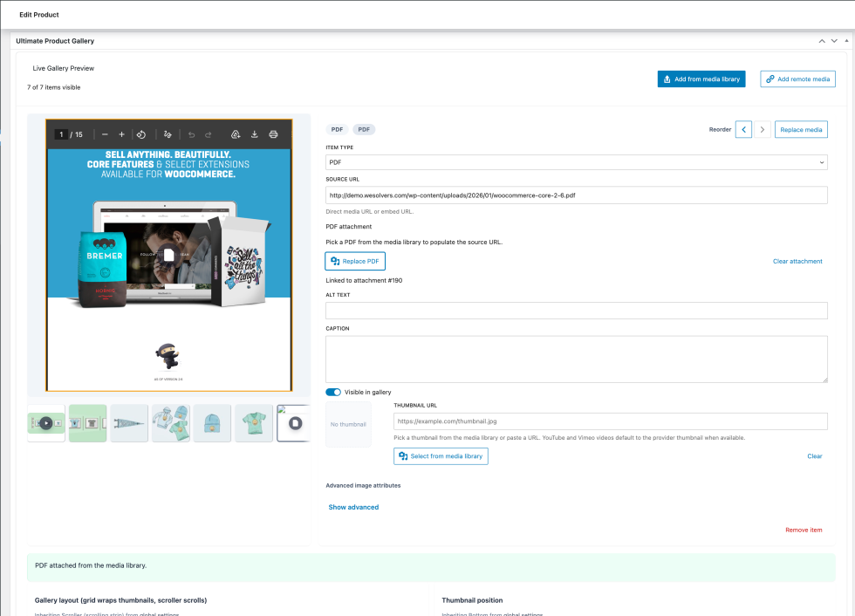Viewport: 855px width, 616px height.
Task: Select the pennant flag thumbnail
Action: coord(129,423)
